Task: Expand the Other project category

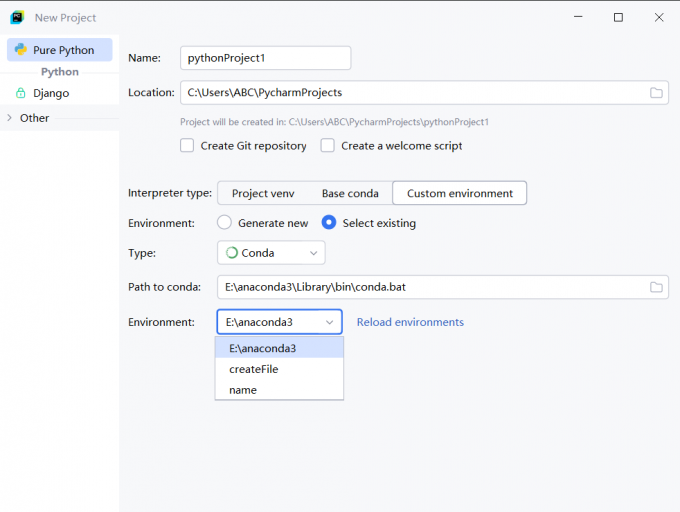Action: tap(10, 118)
